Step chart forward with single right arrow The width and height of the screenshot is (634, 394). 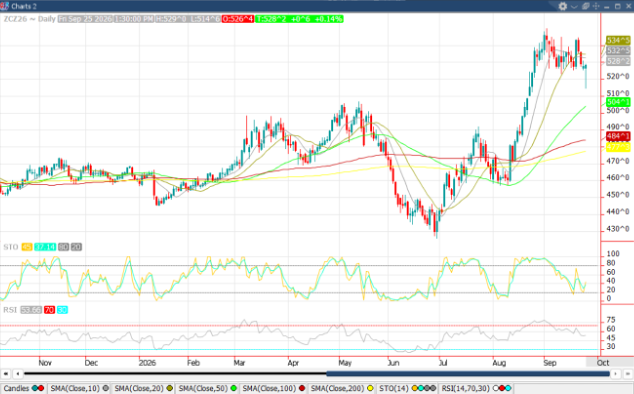(616, 374)
